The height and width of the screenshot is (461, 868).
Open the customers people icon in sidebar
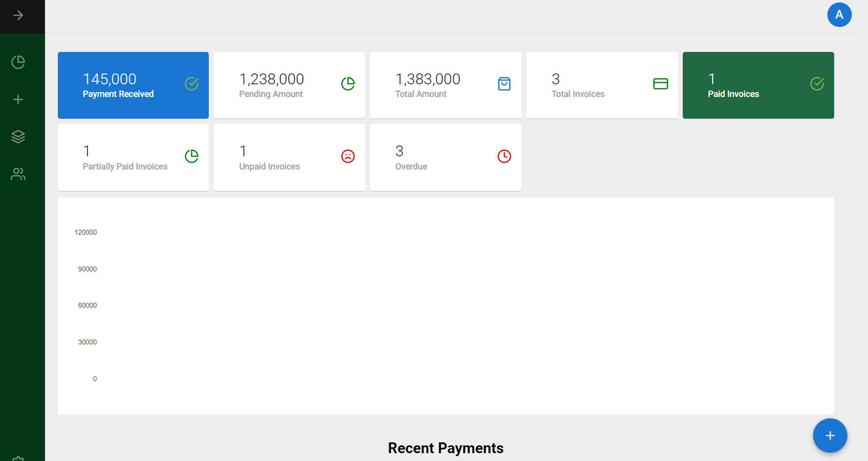click(18, 174)
